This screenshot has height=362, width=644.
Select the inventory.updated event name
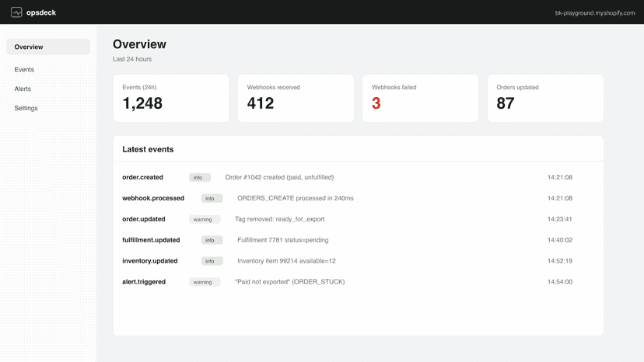pos(149,261)
